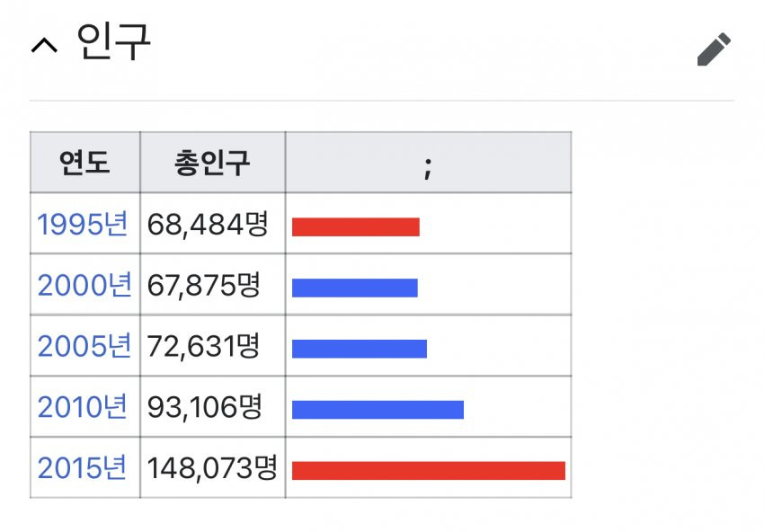The image size is (764, 532).
Task: Click the blue 2000 population bar
Action: [x=355, y=288]
